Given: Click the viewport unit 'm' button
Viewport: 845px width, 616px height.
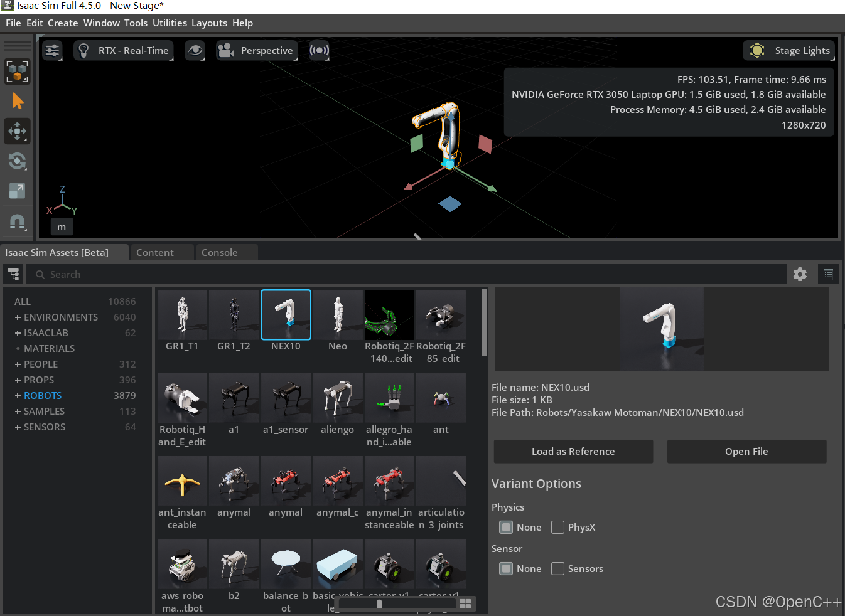Looking at the screenshot, I should coord(62,227).
